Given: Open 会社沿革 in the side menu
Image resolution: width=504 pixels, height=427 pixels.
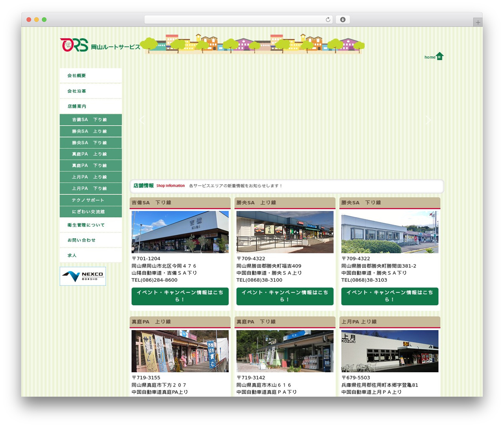Looking at the screenshot, I should (x=91, y=91).
